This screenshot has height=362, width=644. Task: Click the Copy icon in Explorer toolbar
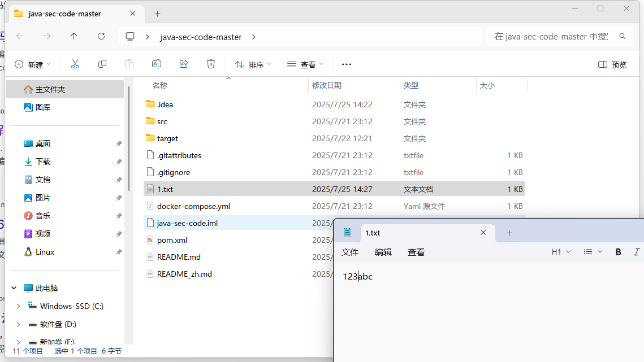click(x=102, y=64)
